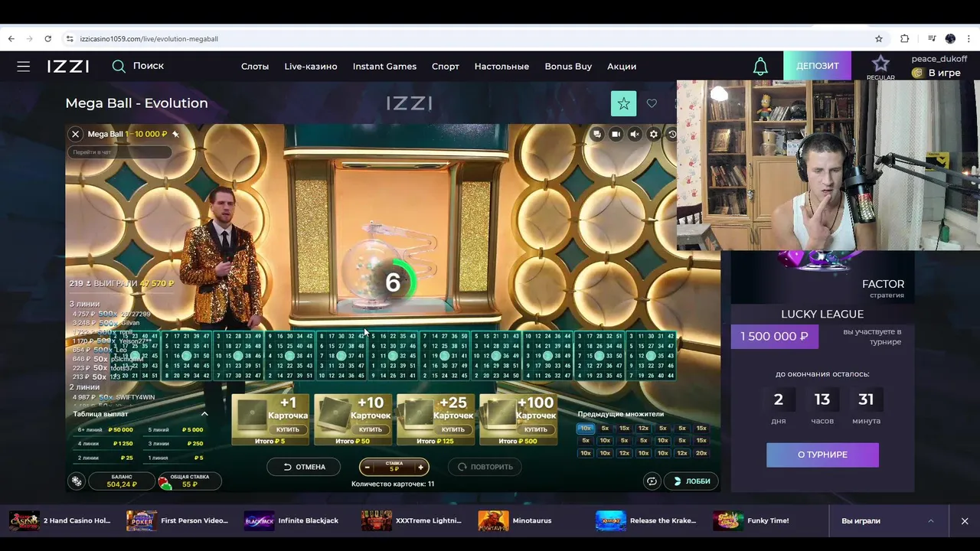Open the Акции page
Image resolution: width=980 pixels, height=551 pixels.
[x=622, y=67]
